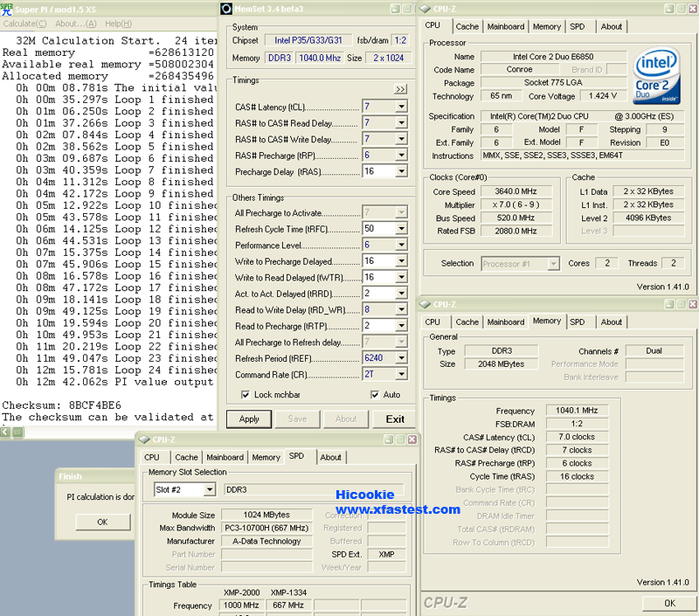Viewport: 699px width, 616px height.
Task: Switch to Mainboard tab in the CPU-Z processor window
Action: point(506,27)
